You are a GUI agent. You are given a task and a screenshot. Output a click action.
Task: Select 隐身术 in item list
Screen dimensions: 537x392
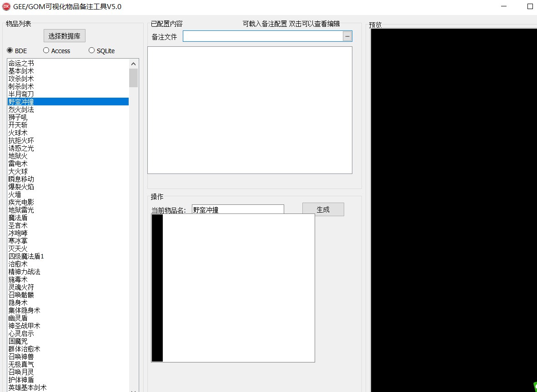click(68, 303)
